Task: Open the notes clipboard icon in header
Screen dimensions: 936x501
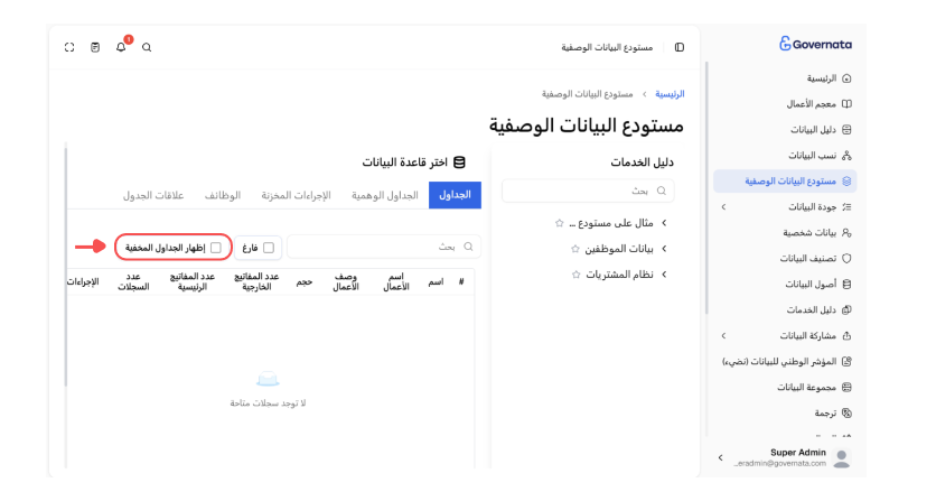Action: (95, 47)
